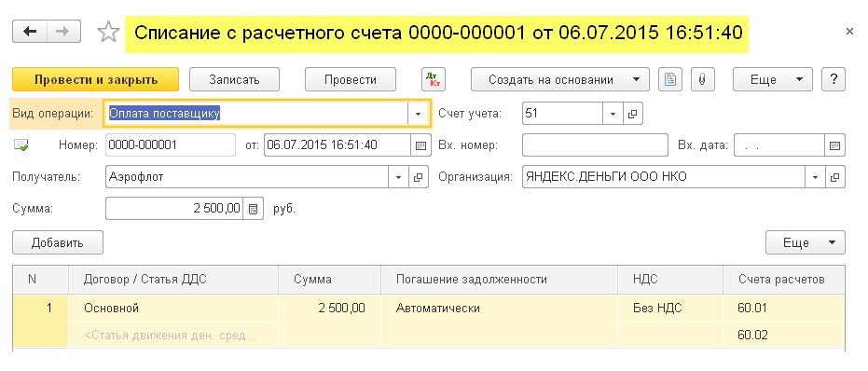Image resolution: width=868 pixels, height=371 pixels.
Task: Click the N column header
Action: pyautogui.click(x=40, y=280)
